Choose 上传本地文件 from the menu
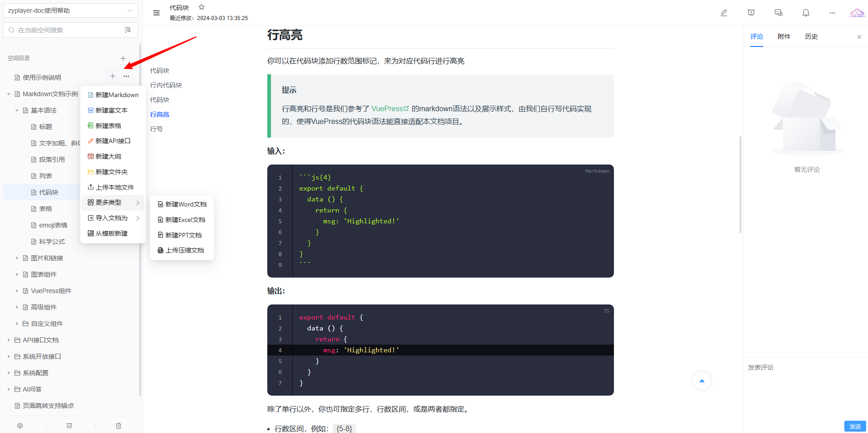The height and width of the screenshot is (433, 868). [113, 187]
